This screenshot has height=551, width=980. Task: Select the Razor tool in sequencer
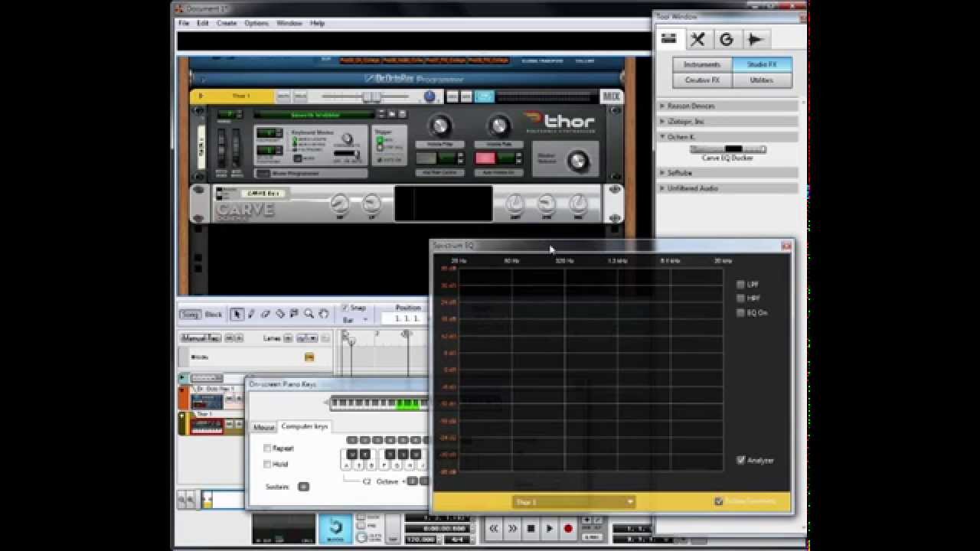point(280,315)
